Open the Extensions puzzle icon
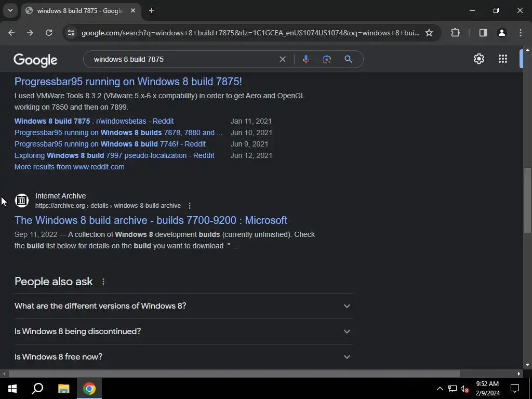This screenshot has width=532, height=399. coord(455,33)
